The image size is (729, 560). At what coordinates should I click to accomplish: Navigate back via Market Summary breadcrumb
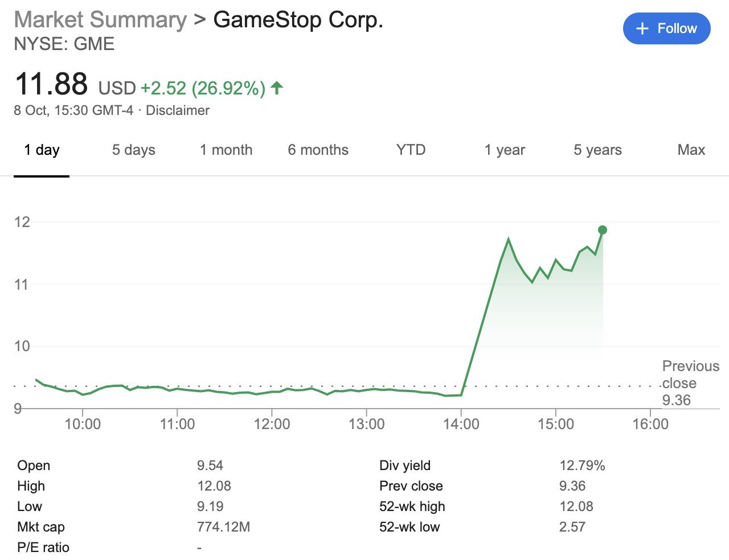[100, 19]
